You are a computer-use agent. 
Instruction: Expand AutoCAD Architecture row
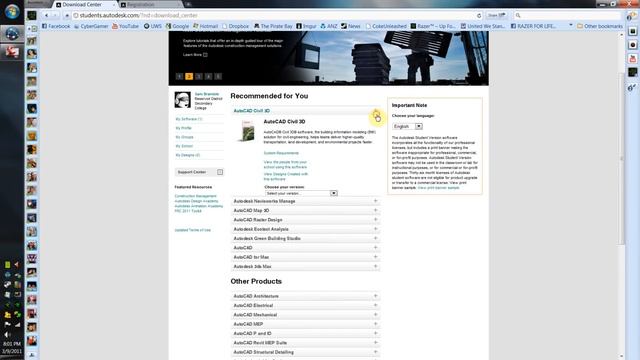305,296
